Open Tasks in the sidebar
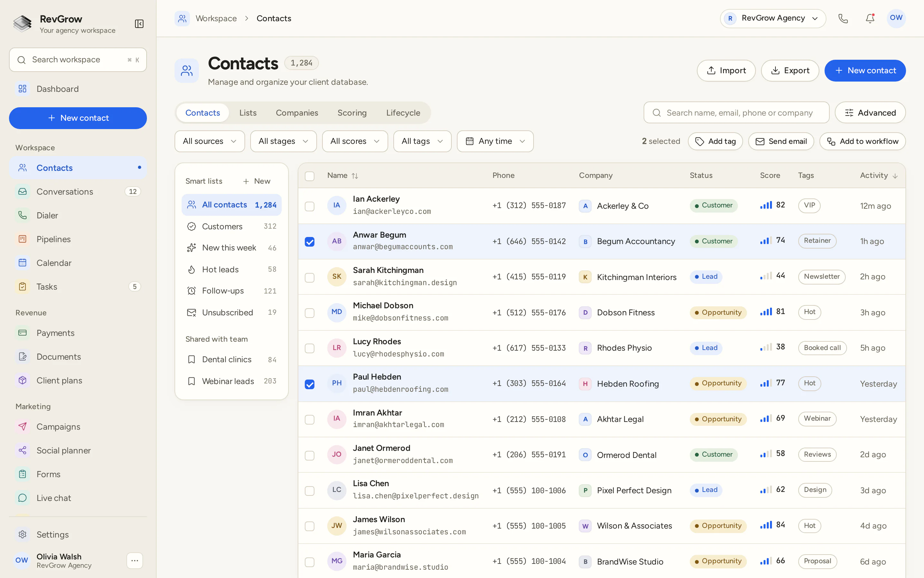The image size is (924, 578). (x=78, y=286)
